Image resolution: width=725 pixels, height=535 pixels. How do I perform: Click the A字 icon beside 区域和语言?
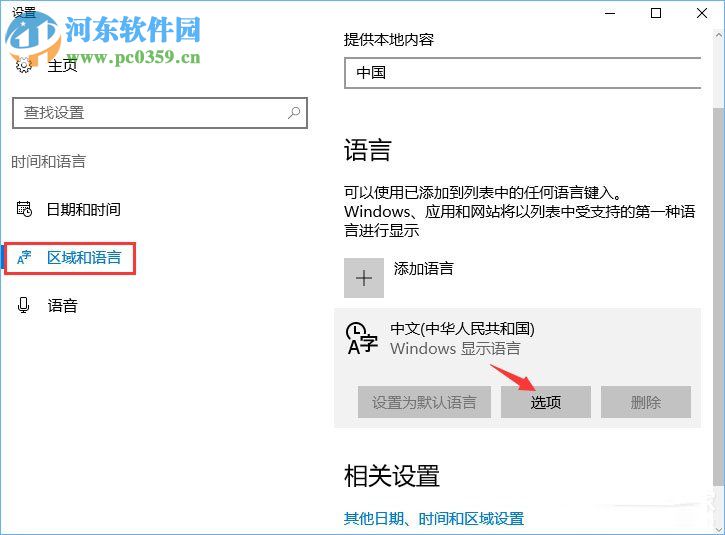pos(24,258)
